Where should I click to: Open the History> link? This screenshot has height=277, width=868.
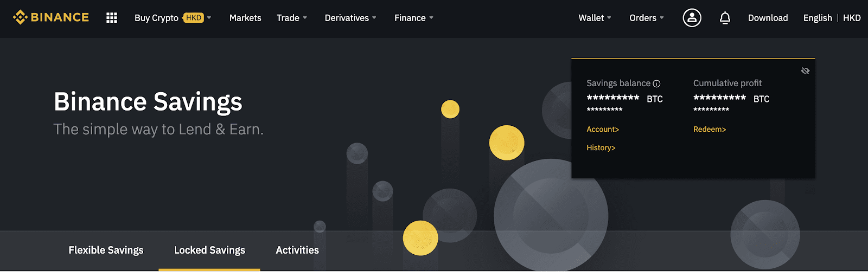(601, 147)
